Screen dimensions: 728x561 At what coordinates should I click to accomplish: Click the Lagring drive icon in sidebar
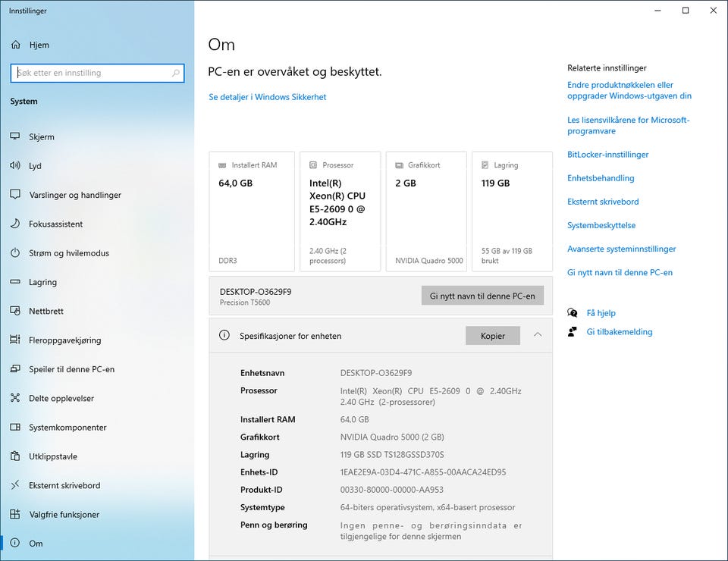15,282
